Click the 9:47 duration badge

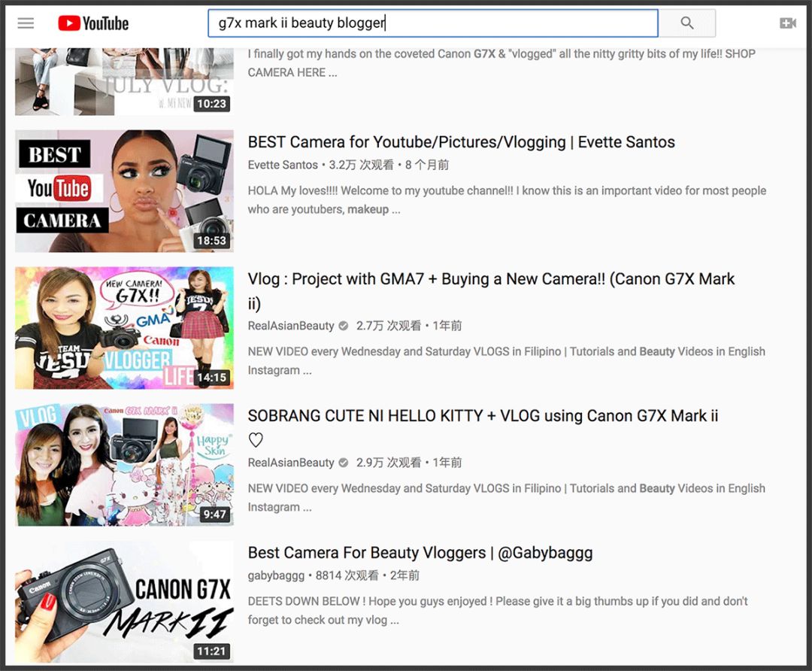click(214, 514)
